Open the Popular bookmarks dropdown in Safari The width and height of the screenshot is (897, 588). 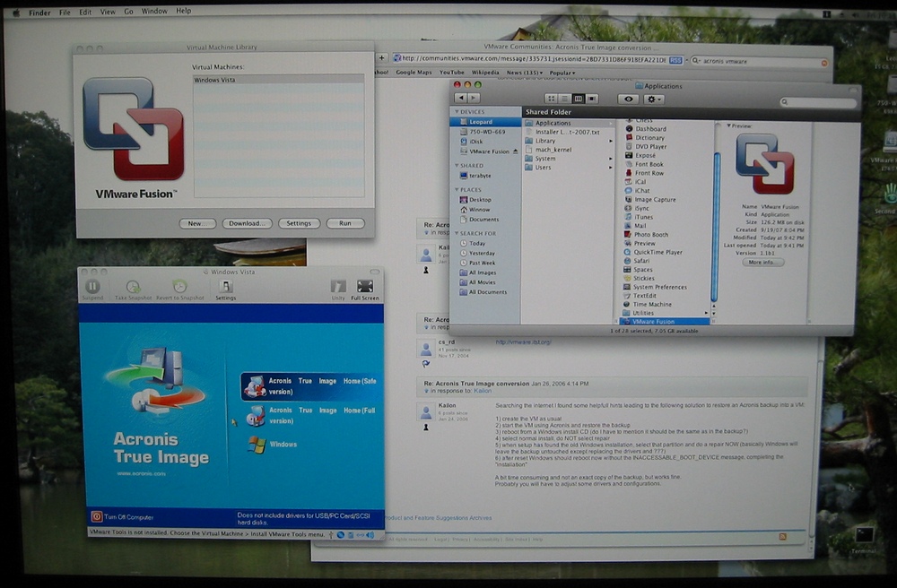[562, 73]
